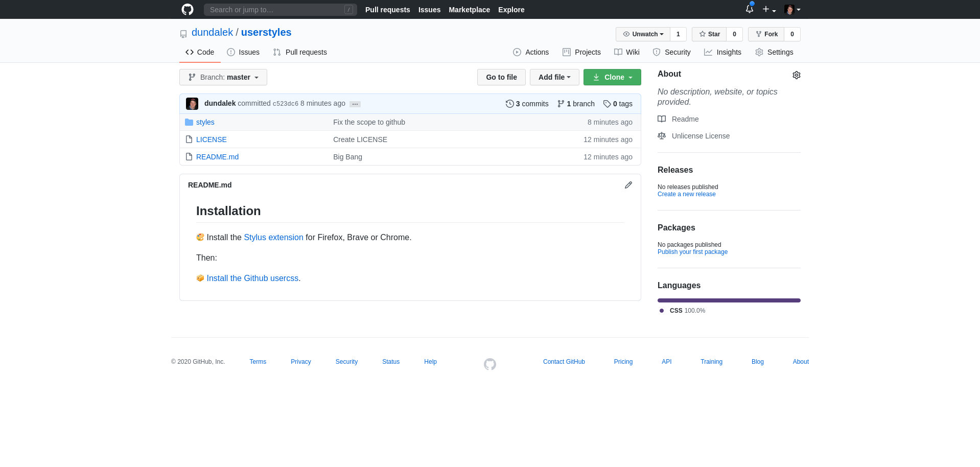
Task: Switch to the repository Security tab
Action: pyautogui.click(x=672, y=52)
